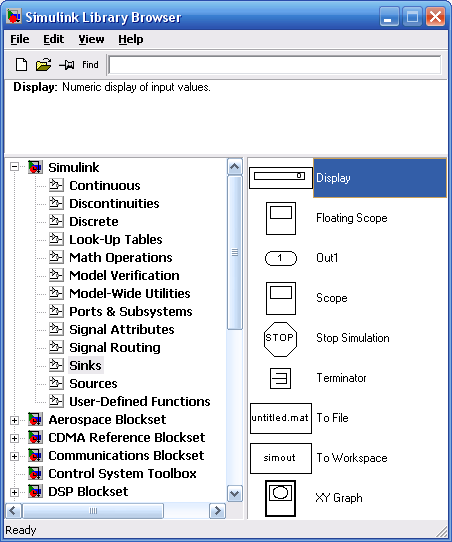Click the Display block icon
Screen dimensions: 452x542
281,178
